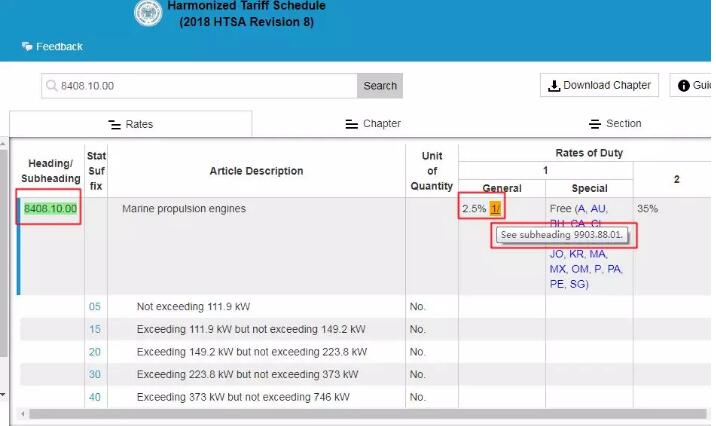716x426 pixels.
Task: Open stat suffix 20 link
Action: [94, 352]
